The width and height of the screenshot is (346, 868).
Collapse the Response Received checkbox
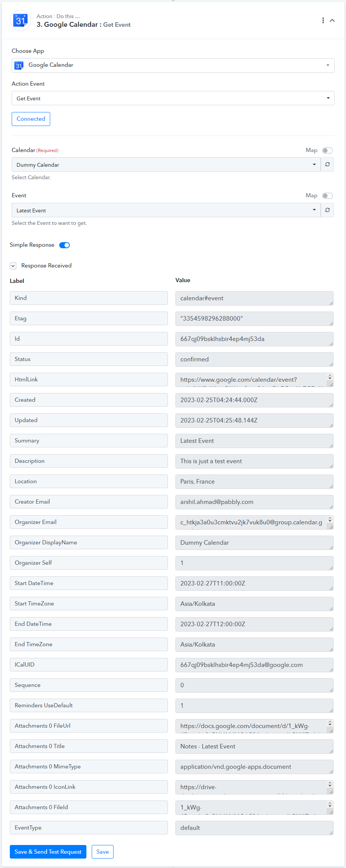coord(13,266)
